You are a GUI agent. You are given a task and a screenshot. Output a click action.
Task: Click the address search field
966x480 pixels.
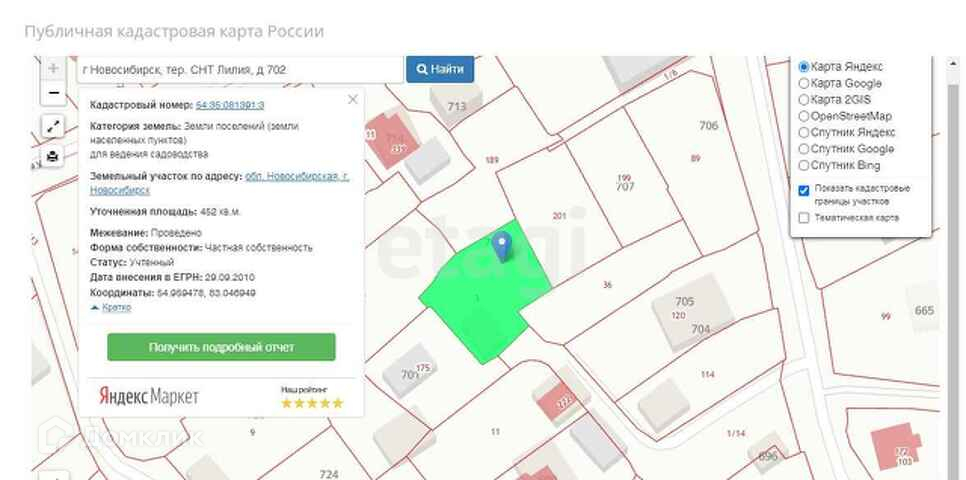coord(240,70)
